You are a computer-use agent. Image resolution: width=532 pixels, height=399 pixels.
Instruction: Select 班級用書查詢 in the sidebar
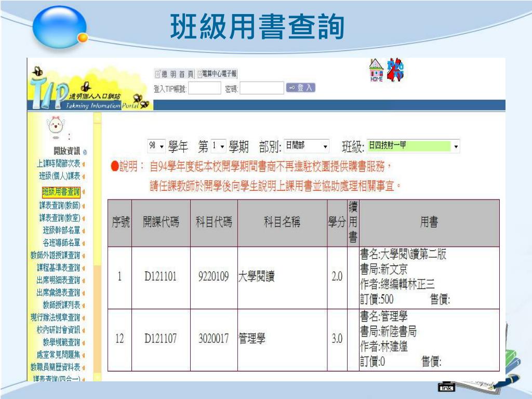pos(61,192)
